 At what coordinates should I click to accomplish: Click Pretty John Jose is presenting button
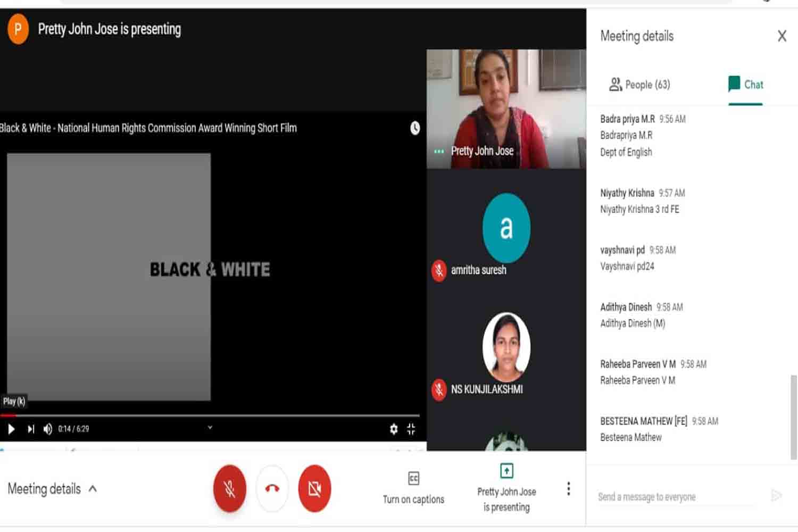tap(506, 488)
